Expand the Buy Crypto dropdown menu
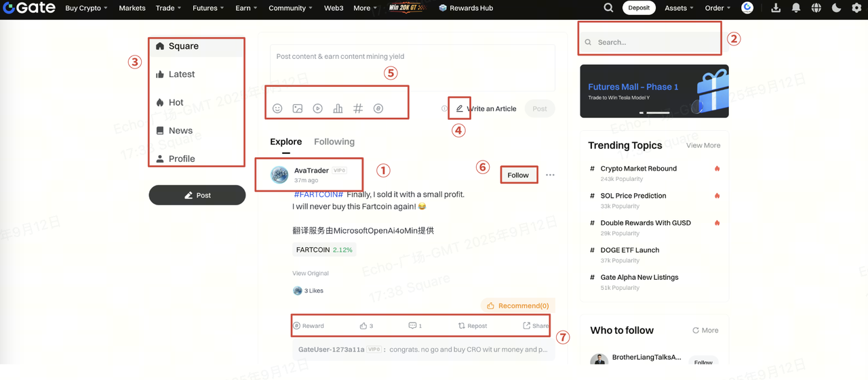 (86, 8)
